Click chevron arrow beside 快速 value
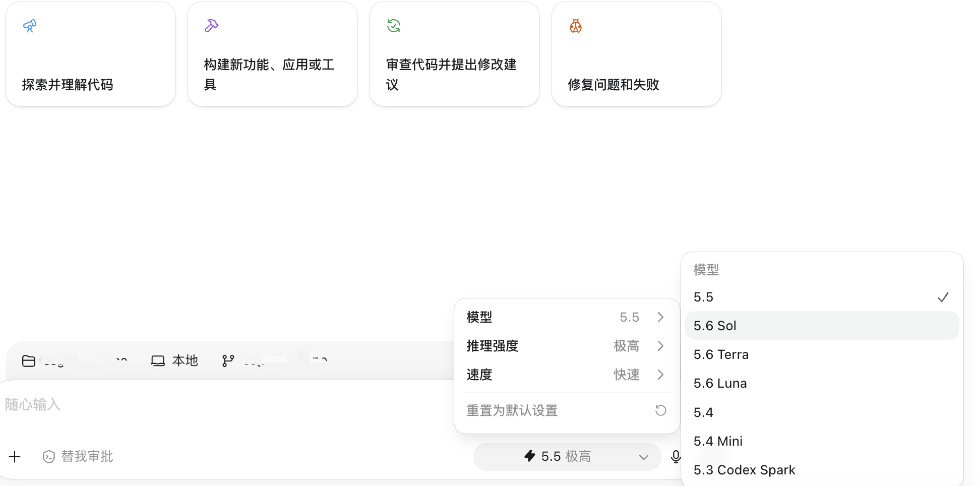The image size is (980, 486). (660, 375)
